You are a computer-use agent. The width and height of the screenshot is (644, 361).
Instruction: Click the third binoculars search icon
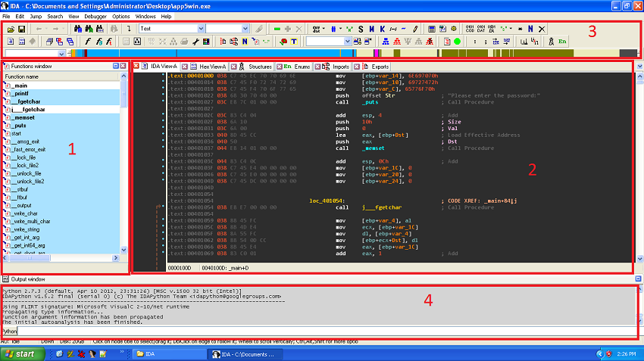click(x=100, y=29)
